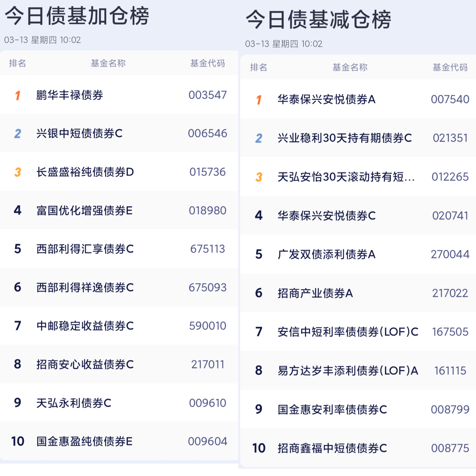This screenshot has width=476, height=476.
Task: Click the rank 1 badge beside 华泰保兴安悦债券A
Action: 258,100
